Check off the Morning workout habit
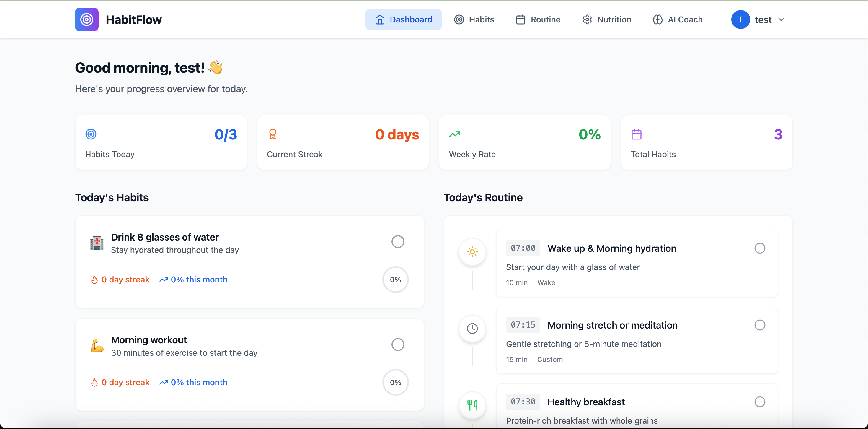868x429 pixels. click(x=398, y=345)
